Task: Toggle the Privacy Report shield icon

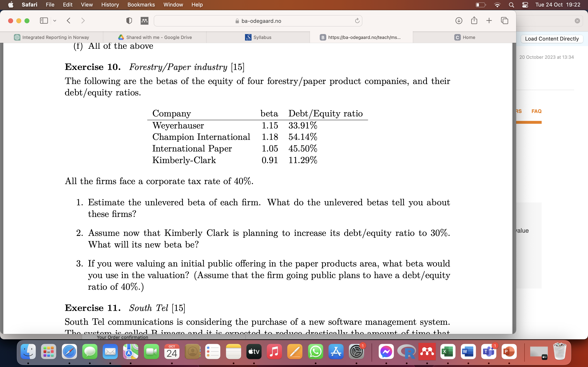Action: pyautogui.click(x=129, y=21)
